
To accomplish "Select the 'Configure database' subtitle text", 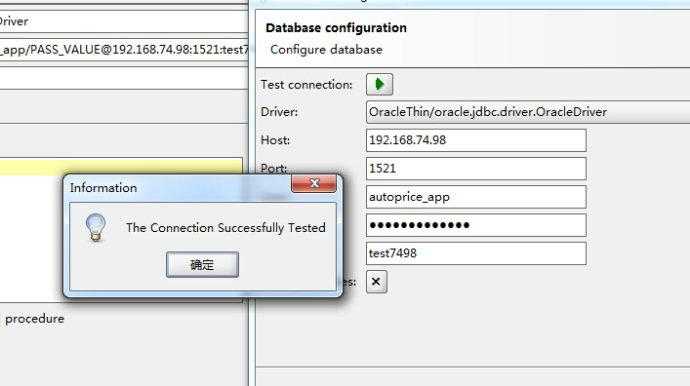I will [326, 50].
